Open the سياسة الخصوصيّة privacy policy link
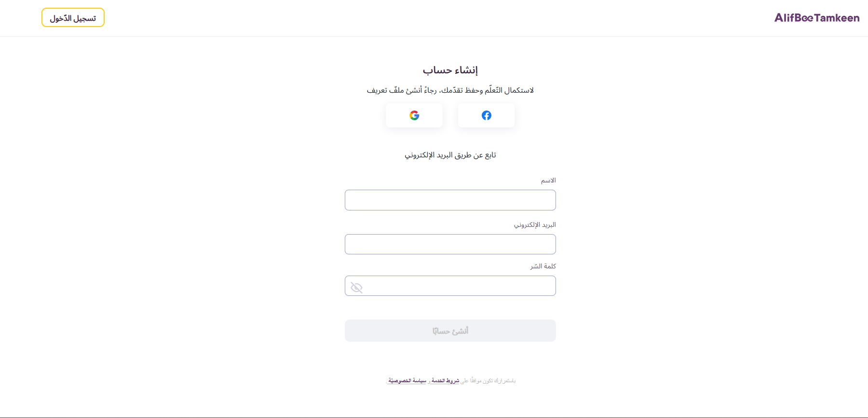The width and height of the screenshot is (868, 418). pyautogui.click(x=407, y=381)
